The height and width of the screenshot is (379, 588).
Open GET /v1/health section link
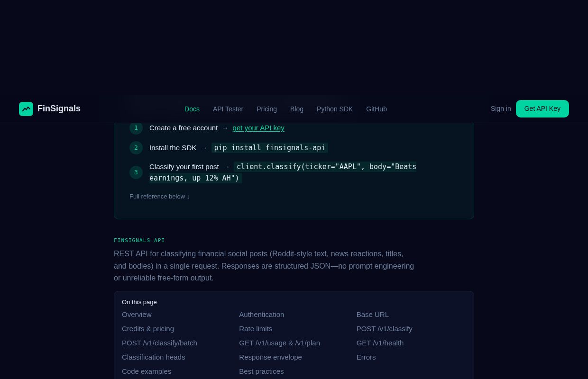(380, 343)
